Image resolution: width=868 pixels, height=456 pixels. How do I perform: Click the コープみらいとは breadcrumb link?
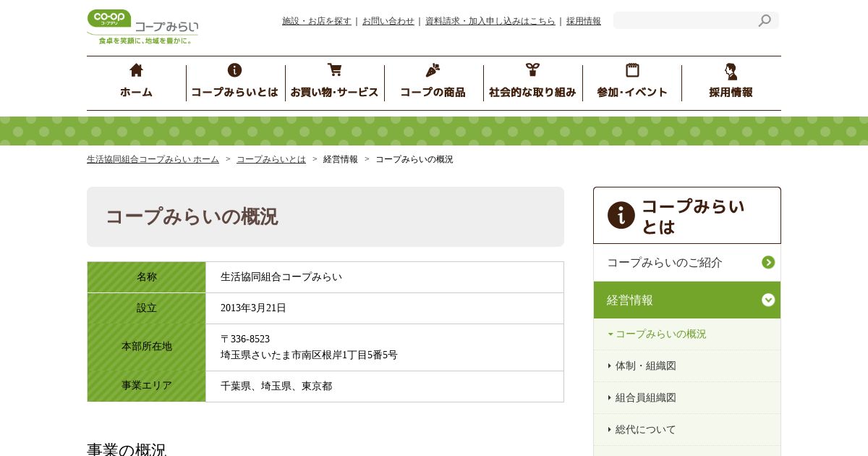coord(271,159)
